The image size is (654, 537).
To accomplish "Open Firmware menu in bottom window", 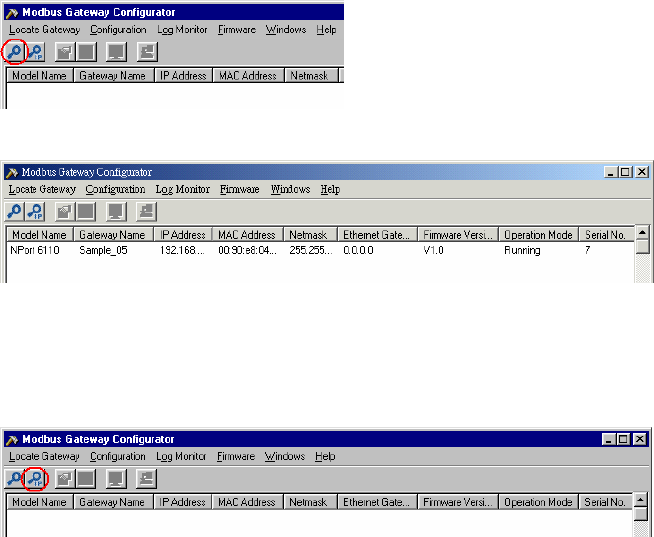I will click(236, 456).
